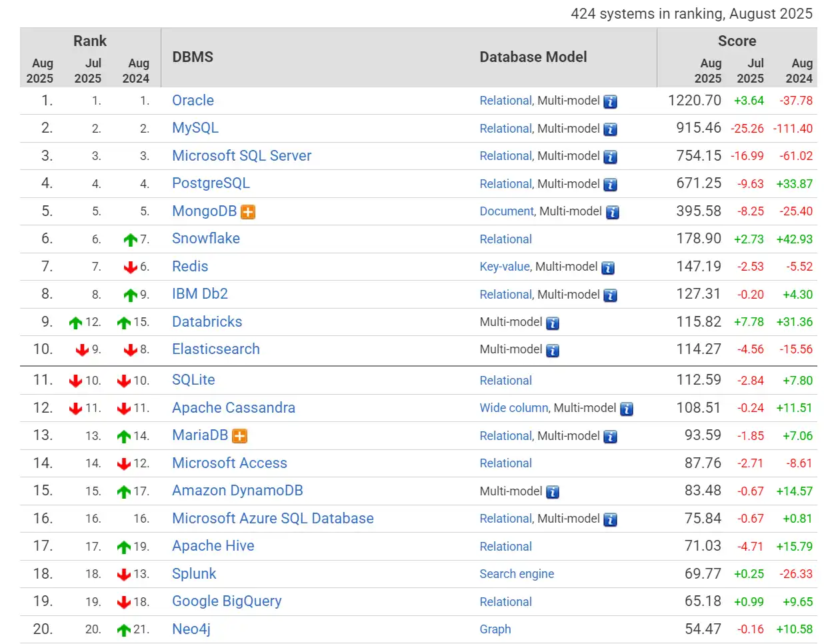Open the Microsoft SQL Server link
Screen dimensions: 836x644
point(241,156)
